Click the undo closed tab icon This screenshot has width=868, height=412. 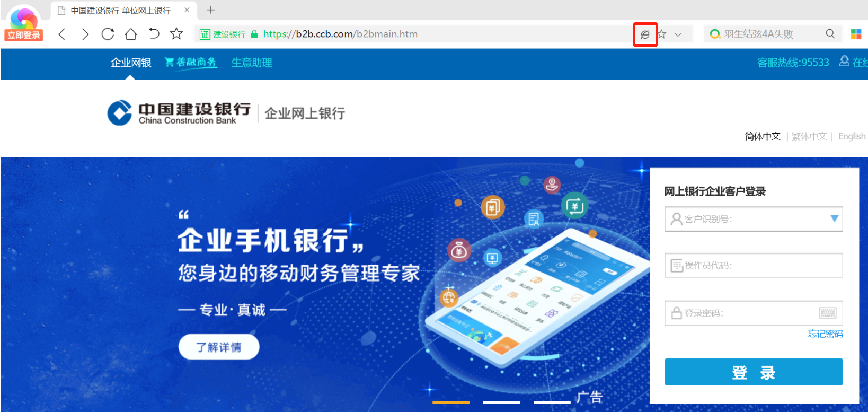(154, 34)
